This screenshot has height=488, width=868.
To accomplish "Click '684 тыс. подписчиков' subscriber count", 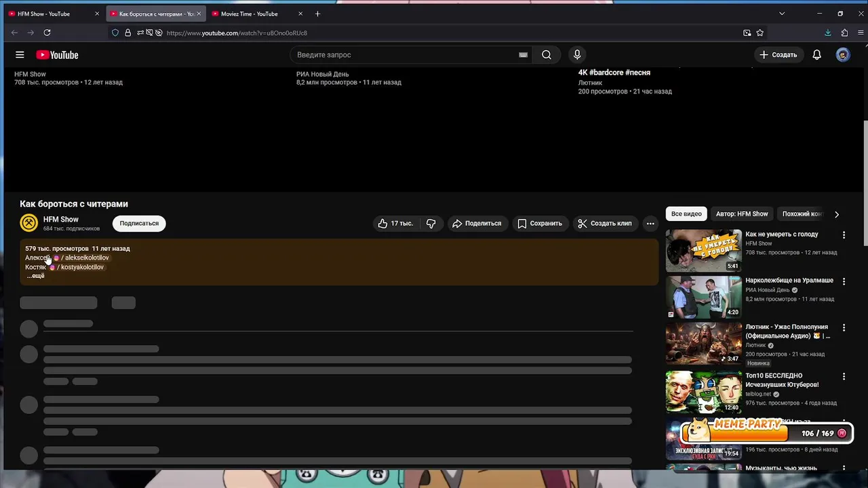I will point(71,229).
